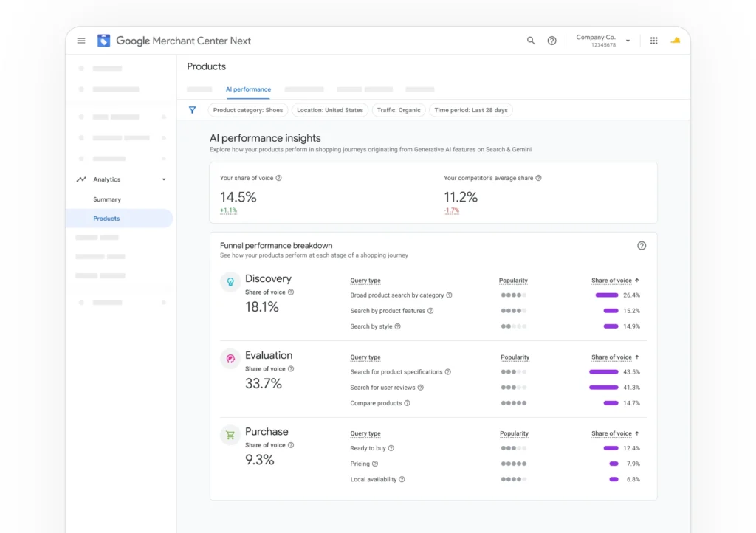756x533 pixels.
Task: Open help for Broad product search by category
Action: coord(449,295)
